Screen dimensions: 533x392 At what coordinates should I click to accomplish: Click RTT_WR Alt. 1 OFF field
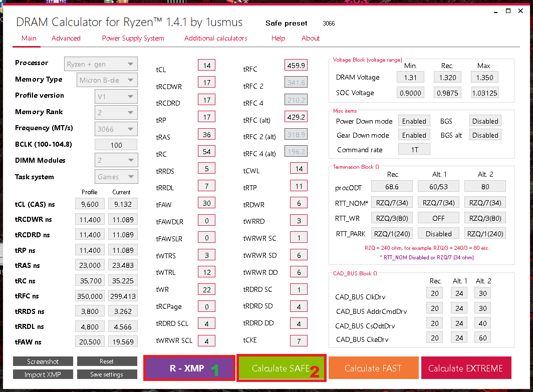pos(438,218)
